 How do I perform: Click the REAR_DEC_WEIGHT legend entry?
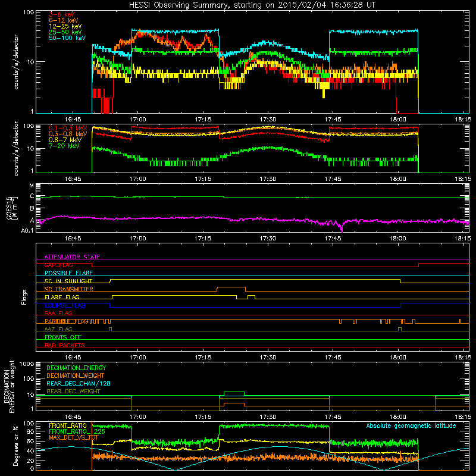point(73,392)
